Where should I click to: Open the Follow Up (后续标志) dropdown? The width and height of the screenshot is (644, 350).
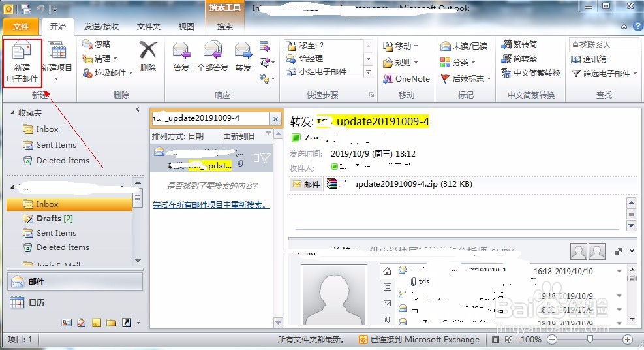466,78
